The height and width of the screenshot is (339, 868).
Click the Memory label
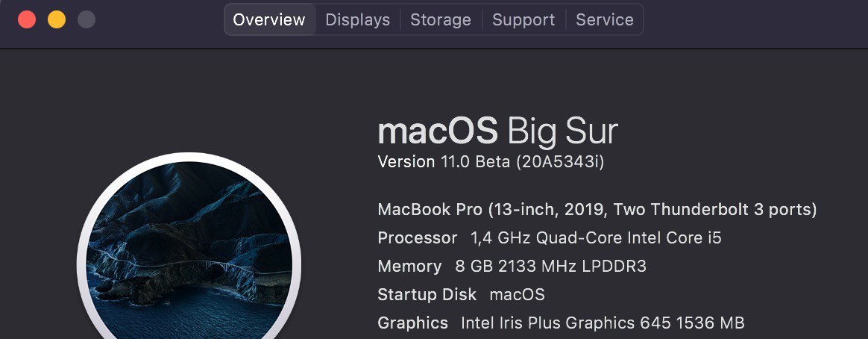point(409,267)
